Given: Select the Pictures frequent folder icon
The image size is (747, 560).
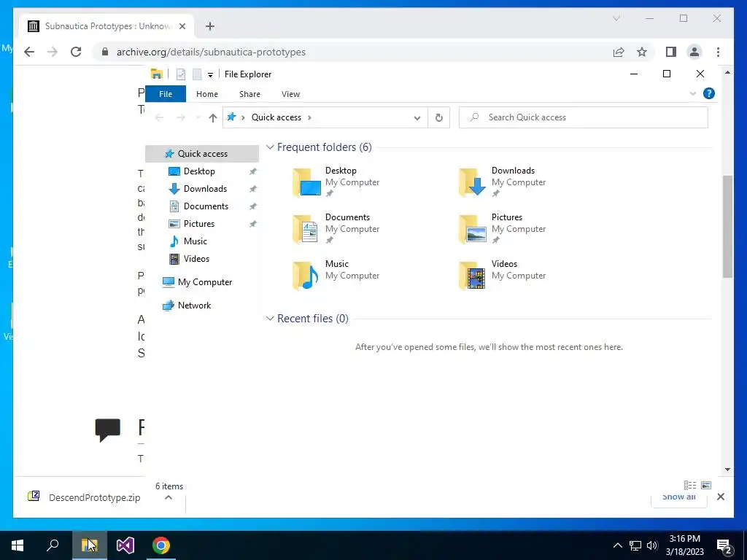Looking at the screenshot, I should (473, 229).
